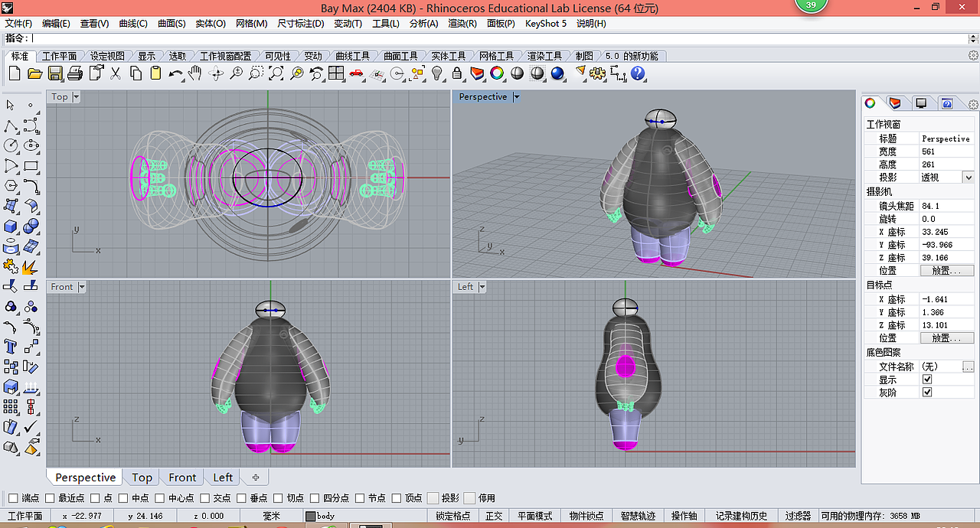Click the padlock Lock objects icon

[x=457, y=73]
